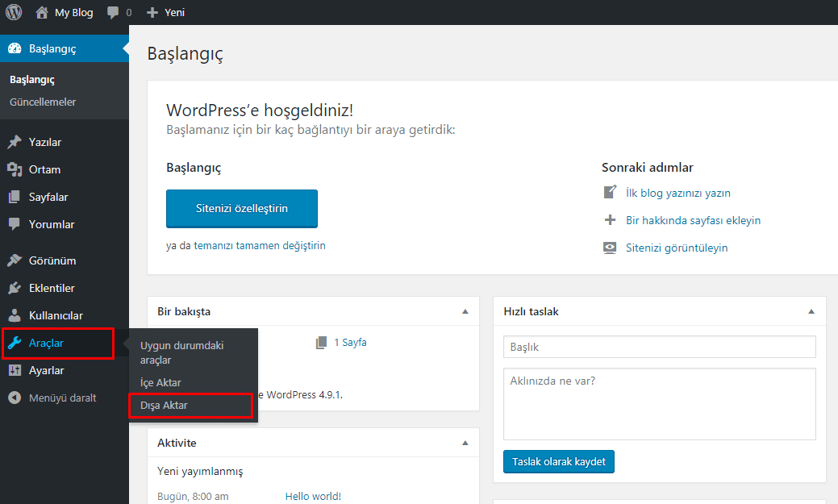Click the Ortam media icon

click(15, 170)
